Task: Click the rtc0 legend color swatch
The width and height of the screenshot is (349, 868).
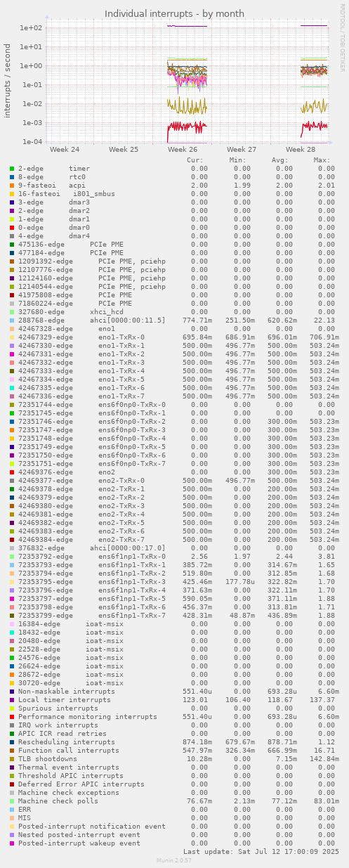Action: (12, 177)
